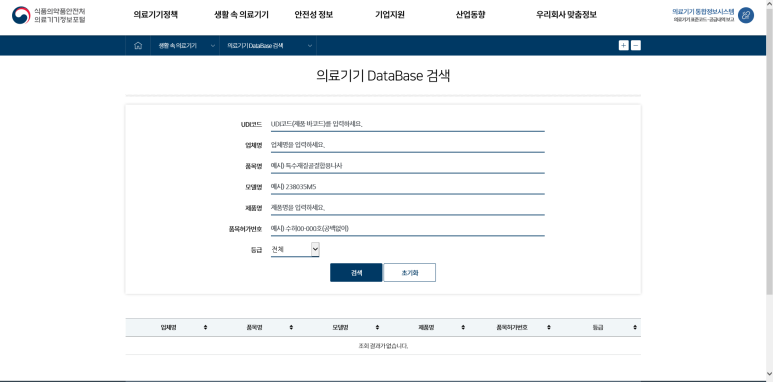Click the minus zoom-out icon
Viewport: 773px width, 382px height.
pos(636,46)
